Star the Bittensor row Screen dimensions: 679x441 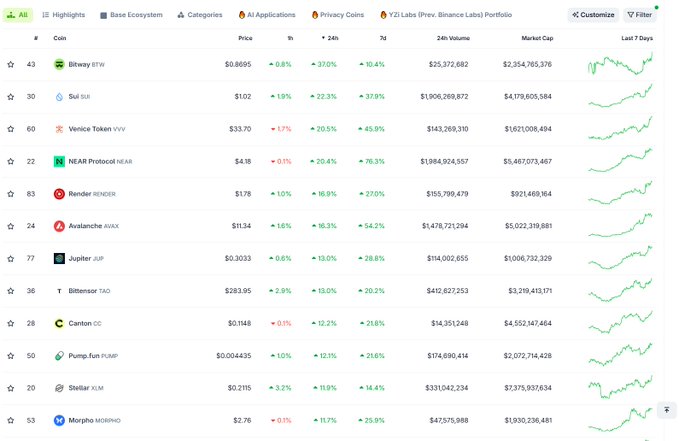click(11, 291)
